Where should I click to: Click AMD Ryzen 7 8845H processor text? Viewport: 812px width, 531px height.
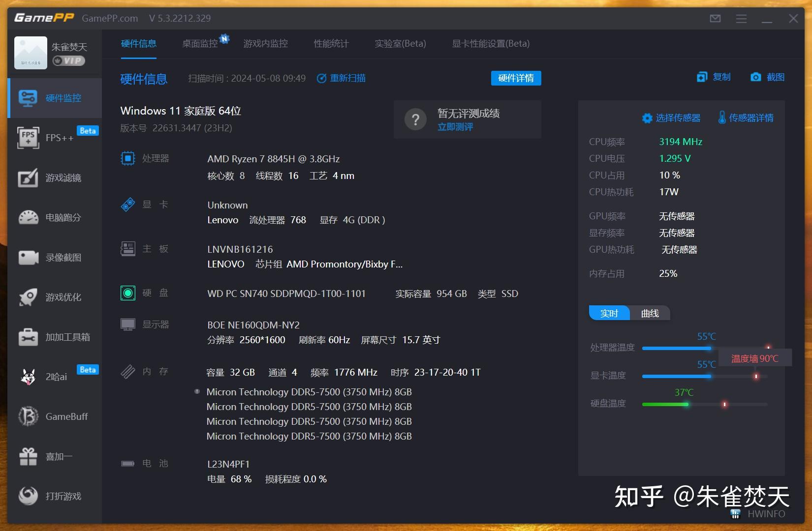[274, 159]
